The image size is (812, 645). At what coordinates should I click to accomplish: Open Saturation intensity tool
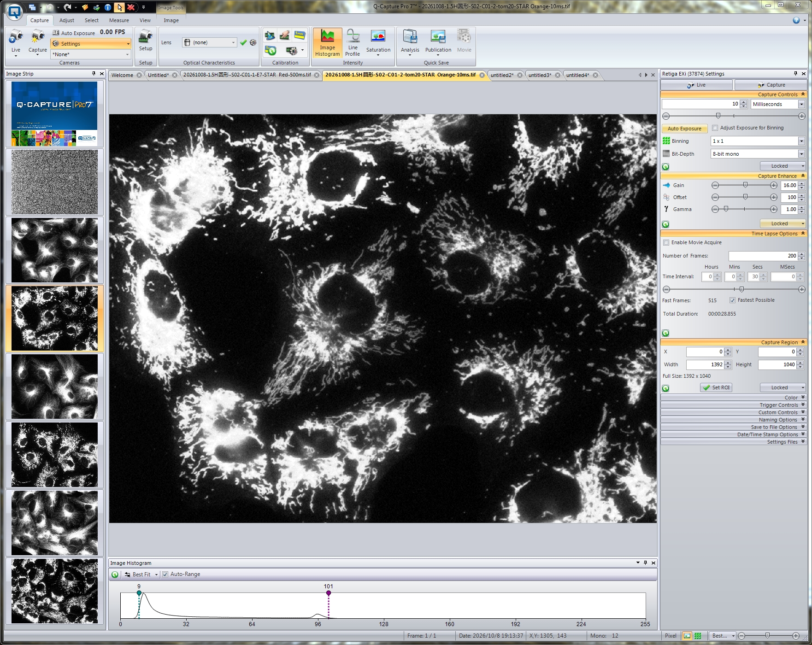378,43
